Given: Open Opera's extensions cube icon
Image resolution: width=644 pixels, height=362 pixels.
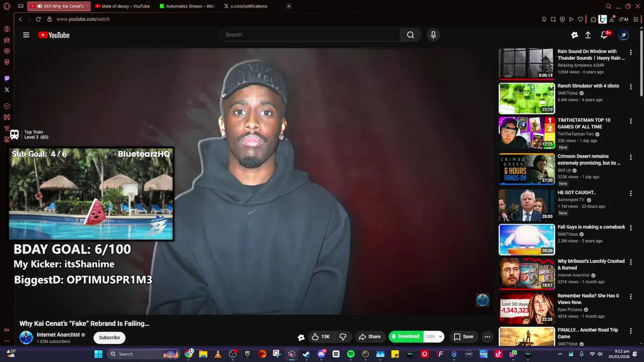Looking at the screenshot, I should point(593,19).
